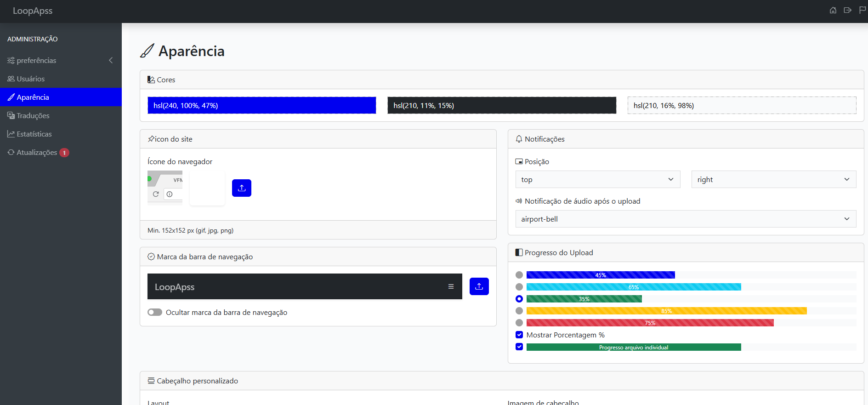Open the airport-bell audio dropdown

[686, 219]
